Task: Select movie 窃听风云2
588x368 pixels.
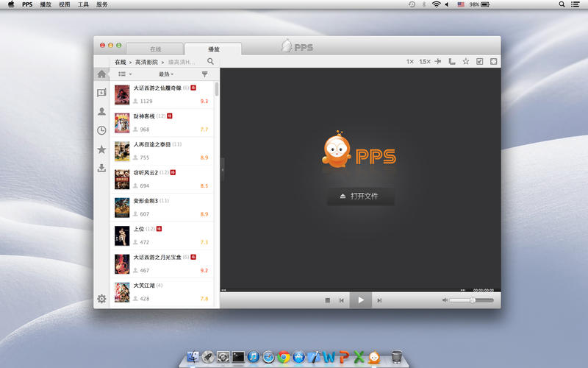Action: [162, 179]
